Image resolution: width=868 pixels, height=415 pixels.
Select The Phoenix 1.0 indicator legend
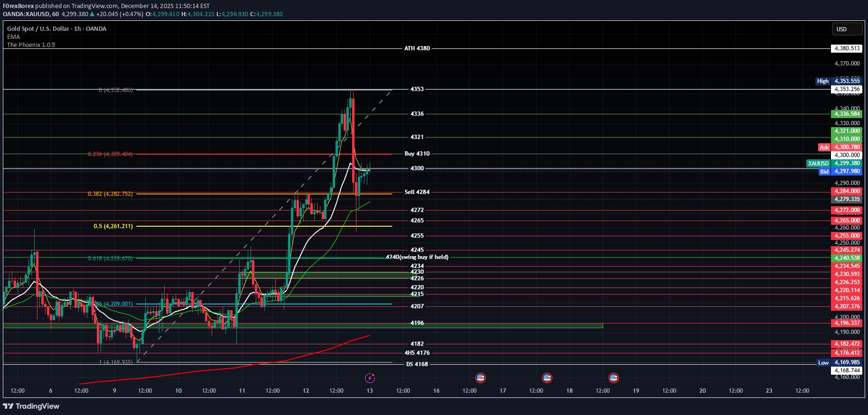point(28,45)
